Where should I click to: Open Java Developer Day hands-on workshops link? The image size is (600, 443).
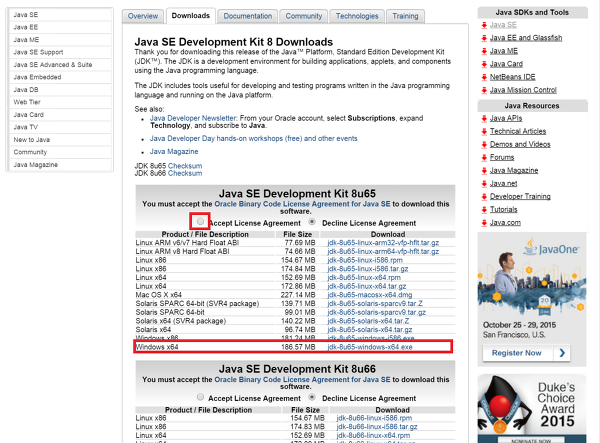[x=253, y=138]
